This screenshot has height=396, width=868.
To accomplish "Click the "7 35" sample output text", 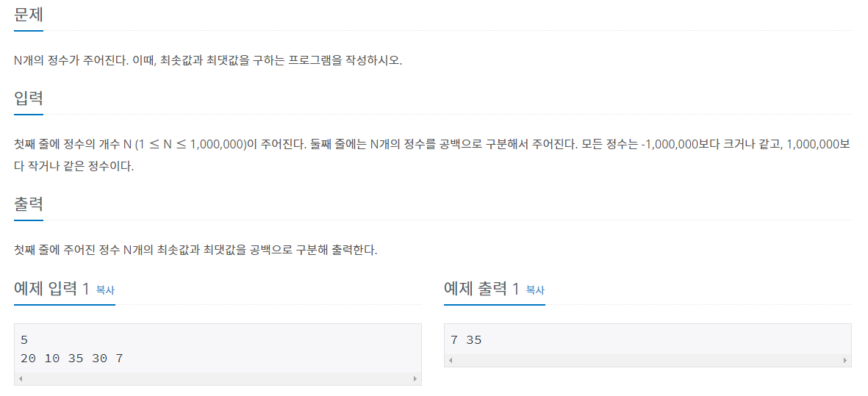I will pyautogui.click(x=466, y=340).
